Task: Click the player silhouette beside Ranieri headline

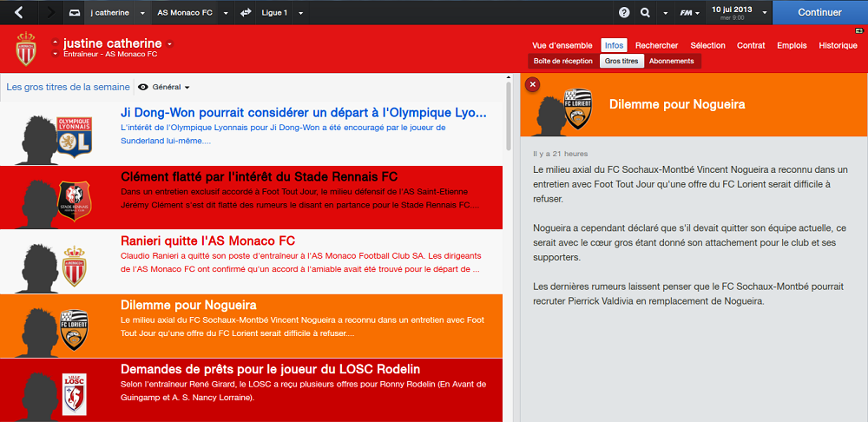Action: point(36,268)
